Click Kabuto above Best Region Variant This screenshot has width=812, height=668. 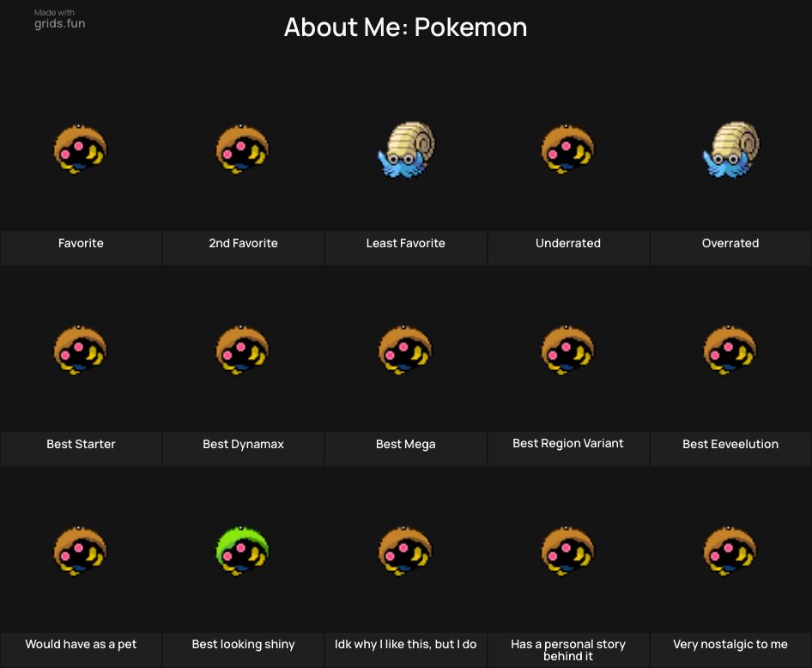[568, 350]
